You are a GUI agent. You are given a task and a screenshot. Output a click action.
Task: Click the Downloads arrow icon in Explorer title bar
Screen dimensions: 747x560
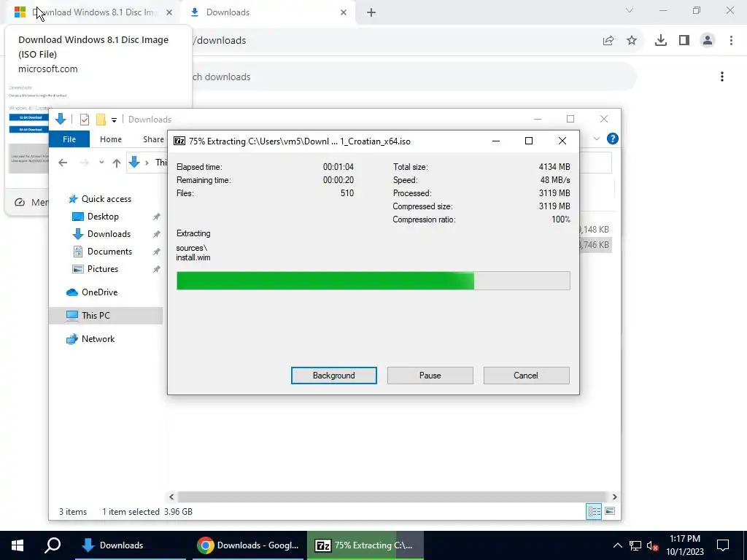click(x=61, y=119)
